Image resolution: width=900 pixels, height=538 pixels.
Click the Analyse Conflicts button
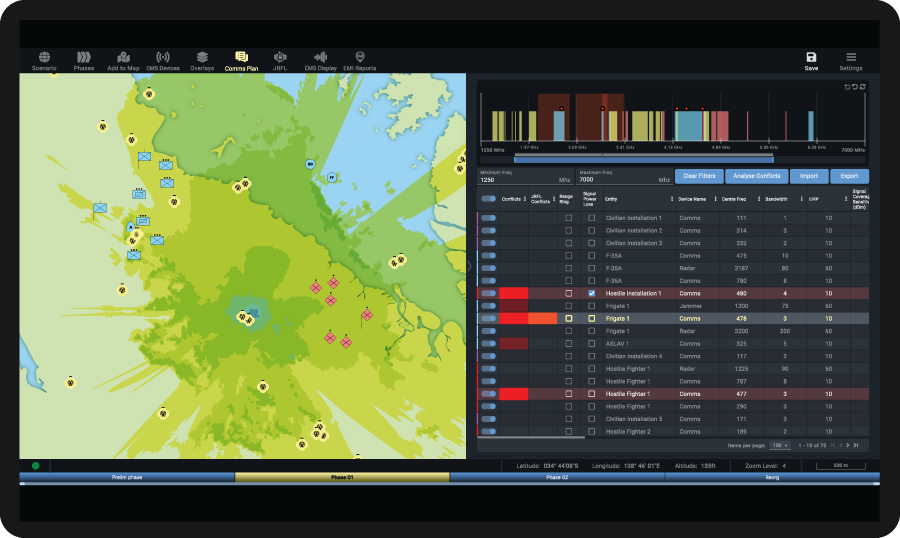click(756, 176)
